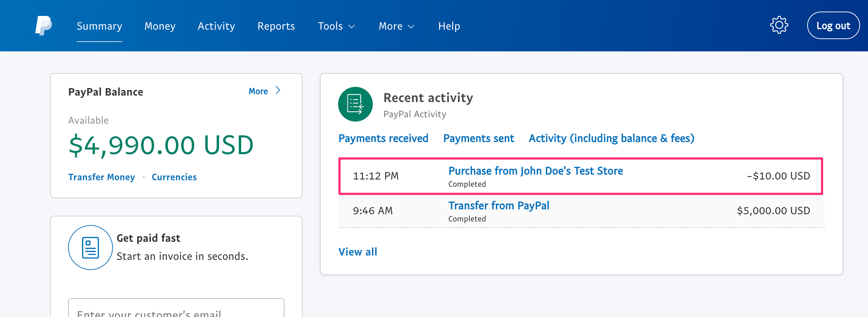The image size is (868, 317).
Task: Click the Recent activity green icon
Action: click(x=355, y=104)
